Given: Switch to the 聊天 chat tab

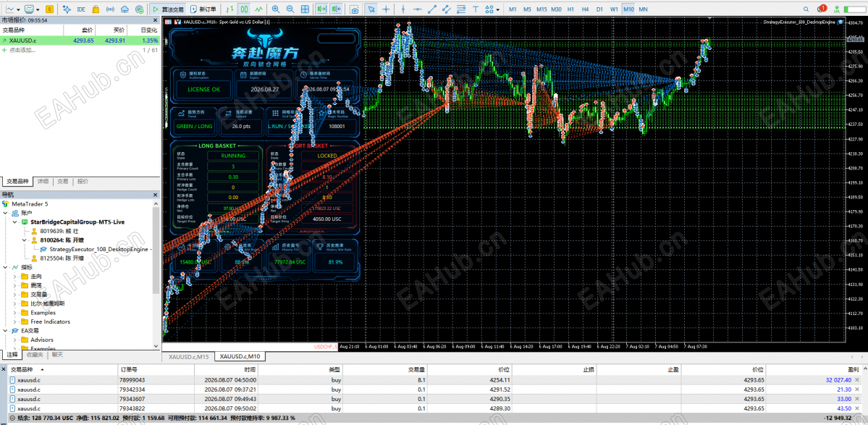Looking at the screenshot, I should (x=58, y=355).
